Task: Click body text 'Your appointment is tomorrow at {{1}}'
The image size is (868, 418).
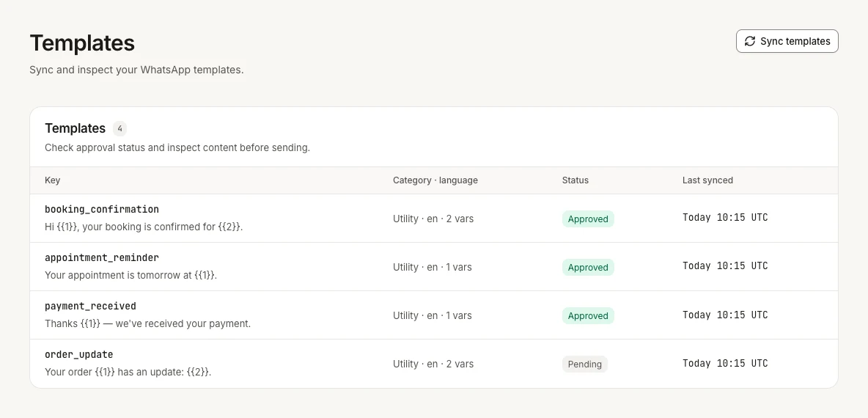Action: click(130, 275)
